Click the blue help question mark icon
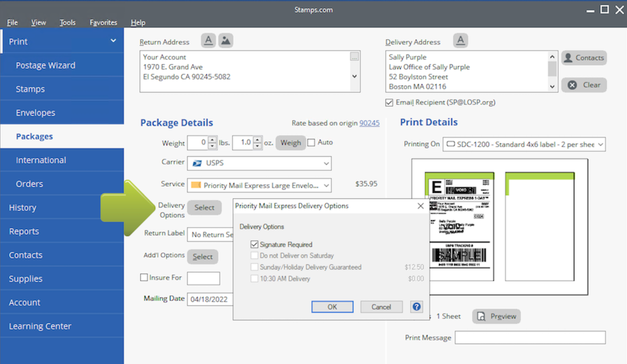 pyautogui.click(x=417, y=306)
